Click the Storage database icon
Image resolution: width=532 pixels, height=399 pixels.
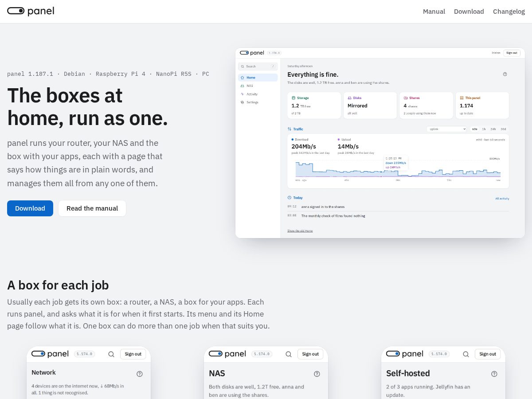[x=293, y=98]
